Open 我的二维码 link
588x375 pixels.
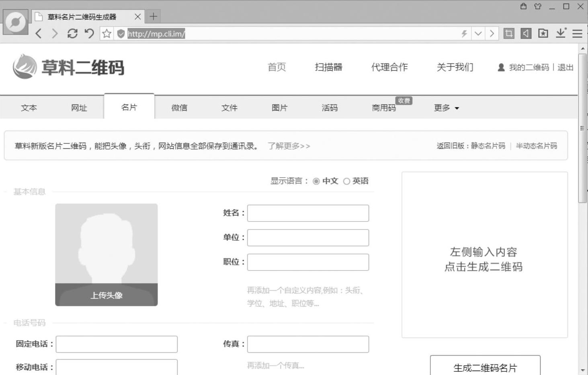pos(529,68)
